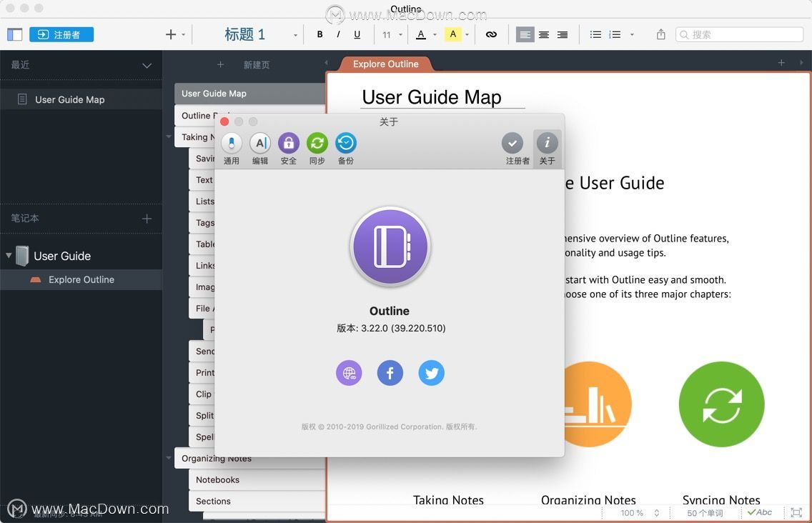Align text left
Screen dimensions: 812x523
[x=525, y=35]
